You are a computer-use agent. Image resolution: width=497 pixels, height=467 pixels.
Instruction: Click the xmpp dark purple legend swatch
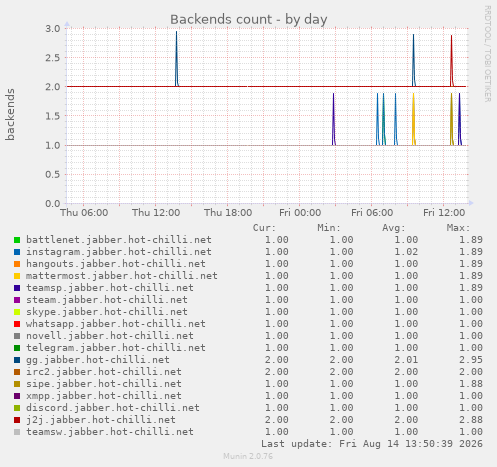tap(17, 396)
